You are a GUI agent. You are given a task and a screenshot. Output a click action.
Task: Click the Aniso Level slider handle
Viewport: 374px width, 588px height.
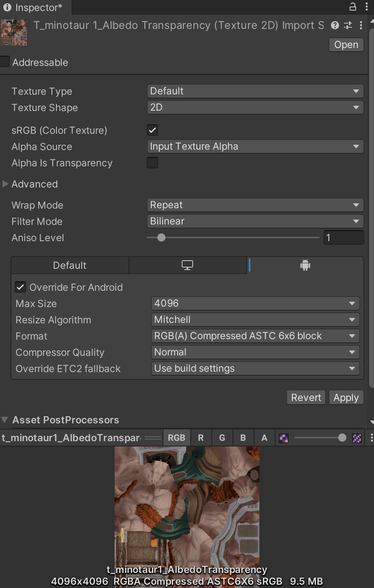pyautogui.click(x=161, y=238)
